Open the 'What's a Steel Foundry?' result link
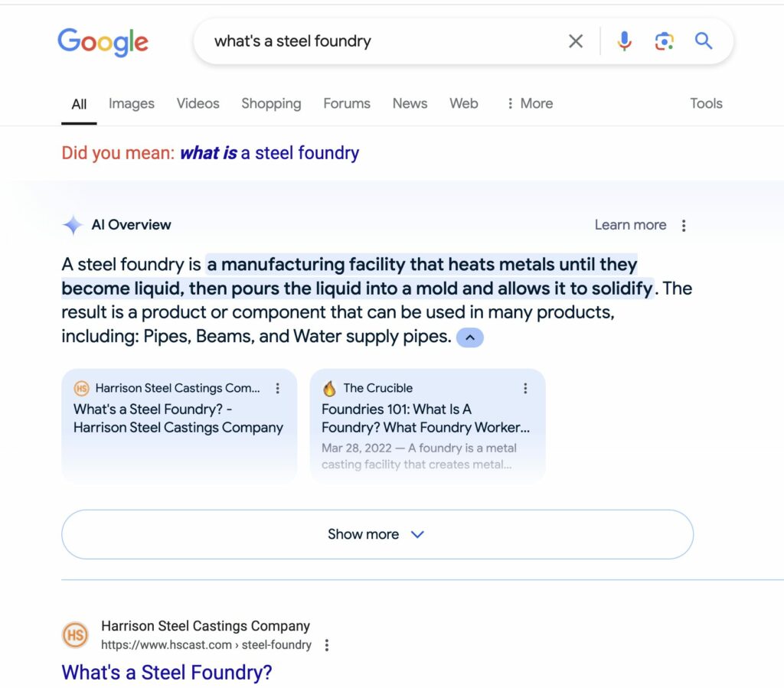 tap(167, 673)
